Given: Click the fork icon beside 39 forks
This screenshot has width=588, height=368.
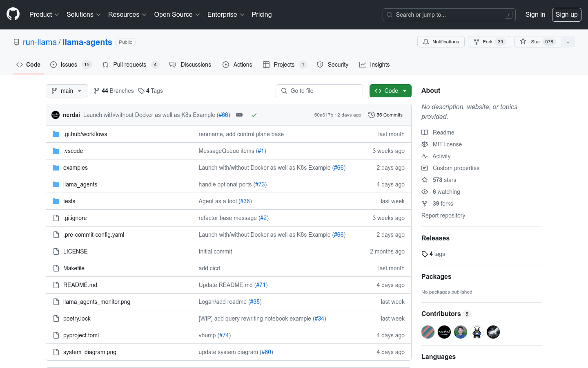Looking at the screenshot, I should (425, 204).
